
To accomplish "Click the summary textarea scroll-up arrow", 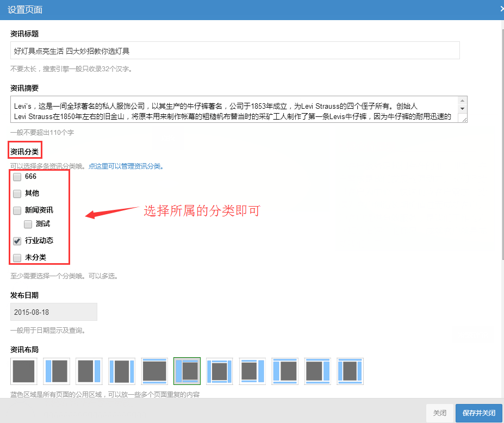I will [462, 100].
